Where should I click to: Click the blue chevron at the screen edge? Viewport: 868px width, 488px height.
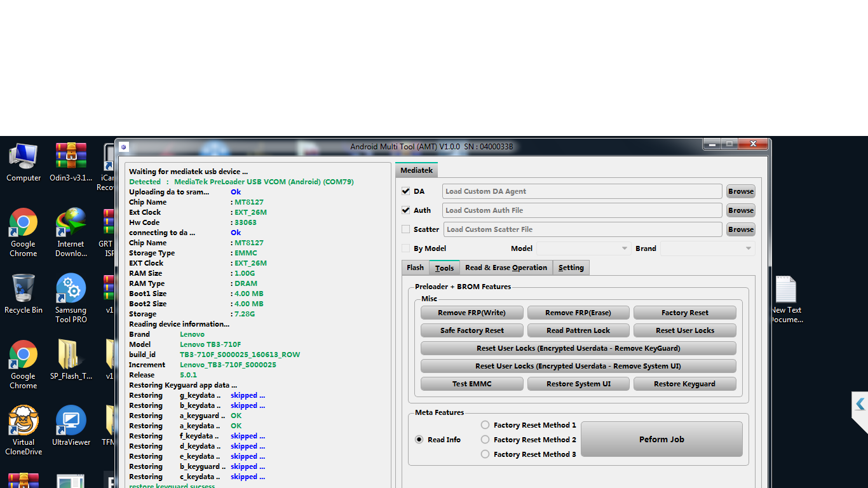coord(860,404)
